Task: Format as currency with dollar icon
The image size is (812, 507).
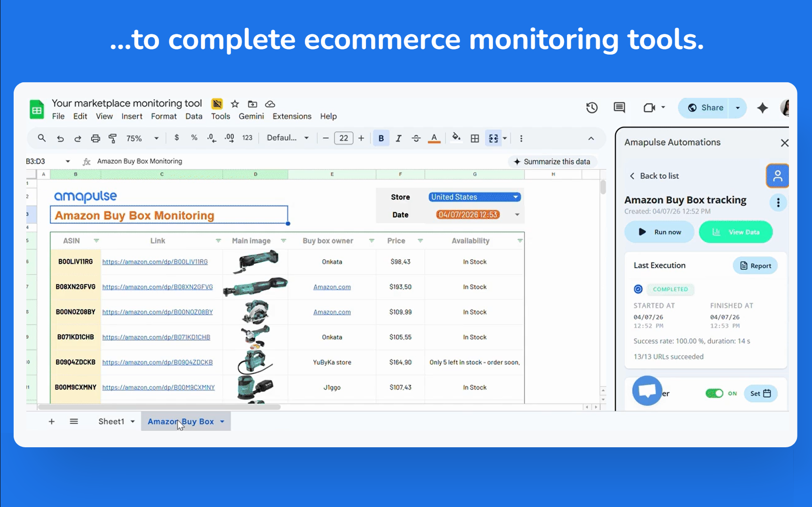Action: coord(176,138)
